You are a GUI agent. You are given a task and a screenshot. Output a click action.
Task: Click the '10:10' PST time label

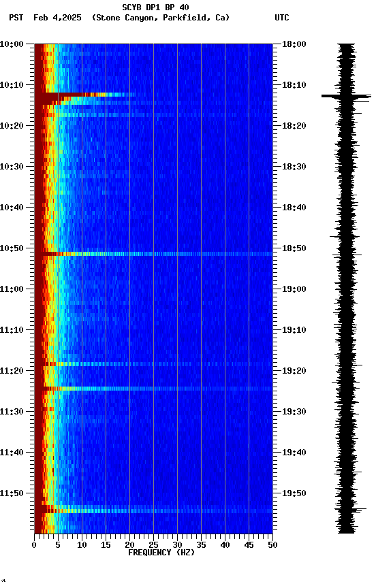pos(12,85)
